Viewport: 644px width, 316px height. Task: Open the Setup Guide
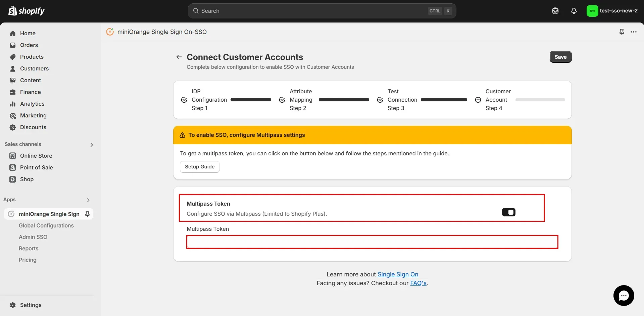click(200, 167)
